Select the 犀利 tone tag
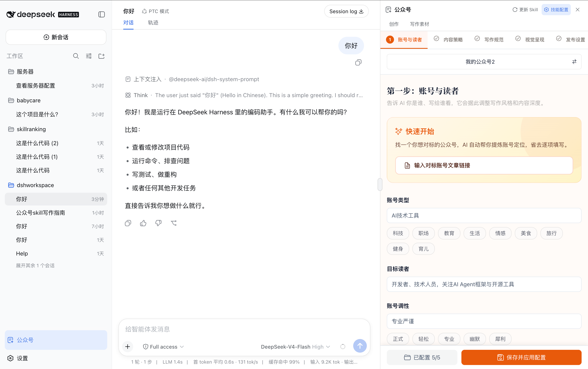The height and width of the screenshot is (369, 588). pos(500,339)
